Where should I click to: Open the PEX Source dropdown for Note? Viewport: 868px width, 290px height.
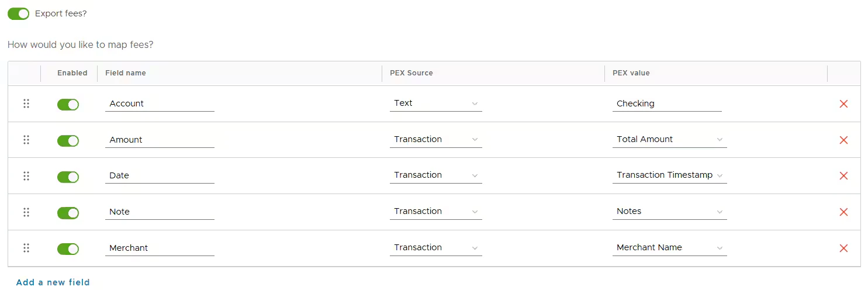tap(435, 212)
